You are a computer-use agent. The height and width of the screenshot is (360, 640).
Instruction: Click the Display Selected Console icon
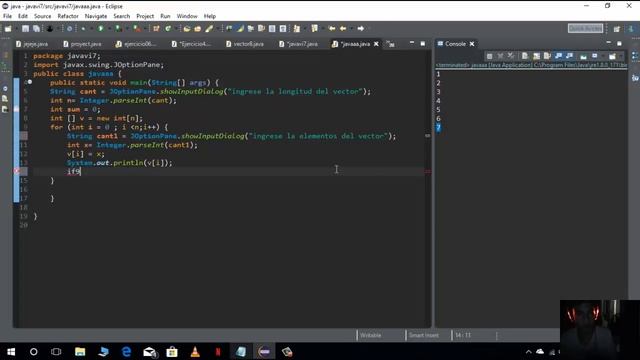click(595, 56)
